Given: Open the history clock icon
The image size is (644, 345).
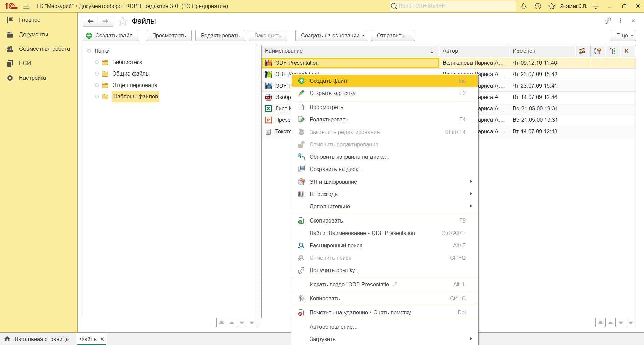Looking at the screenshot, I should tap(538, 6).
